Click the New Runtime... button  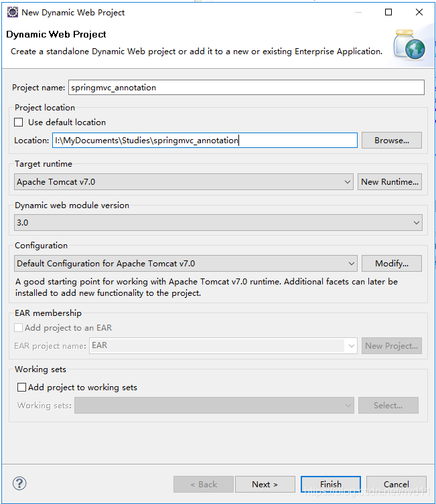(x=390, y=182)
